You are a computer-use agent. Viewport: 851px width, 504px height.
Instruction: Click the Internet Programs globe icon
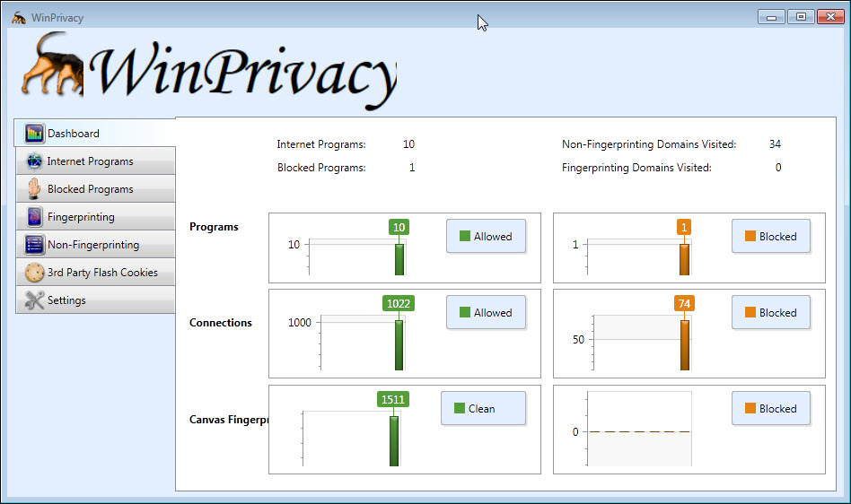click(x=34, y=161)
